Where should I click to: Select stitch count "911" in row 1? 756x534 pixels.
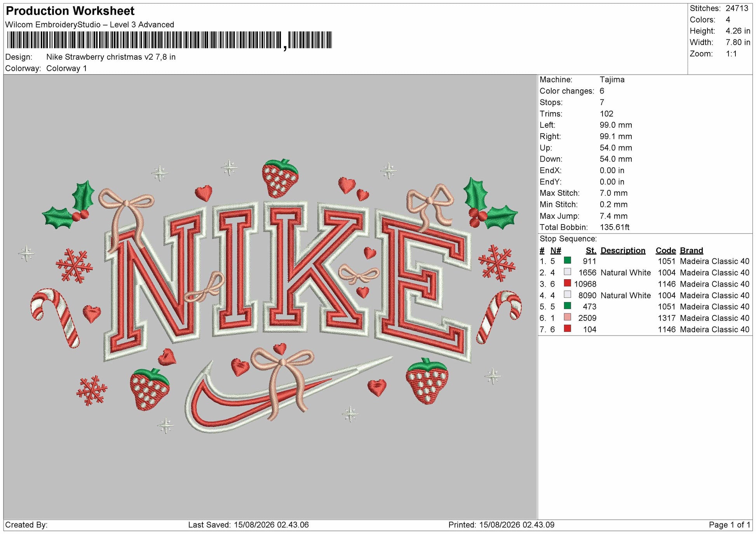click(589, 261)
